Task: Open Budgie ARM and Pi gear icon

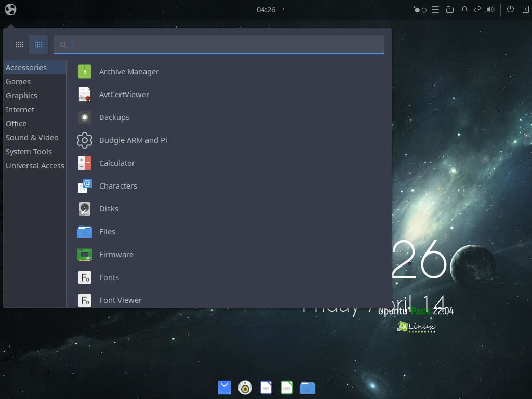Action: click(x=85, y=140)
